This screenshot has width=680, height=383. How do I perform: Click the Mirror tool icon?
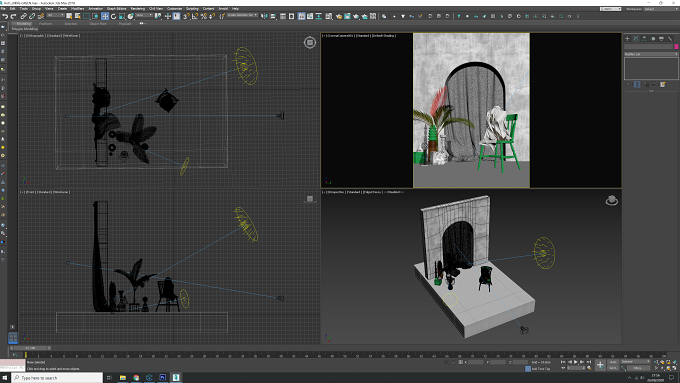coord(264,16)
